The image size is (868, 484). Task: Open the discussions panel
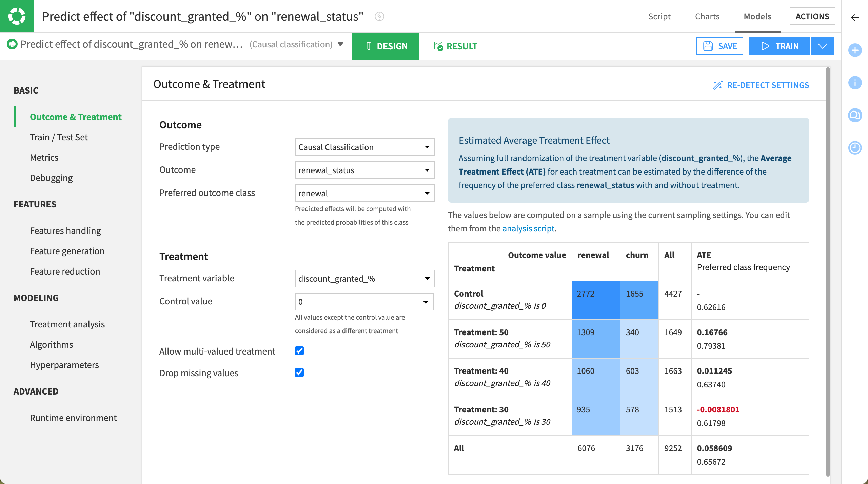click(855, 115)
